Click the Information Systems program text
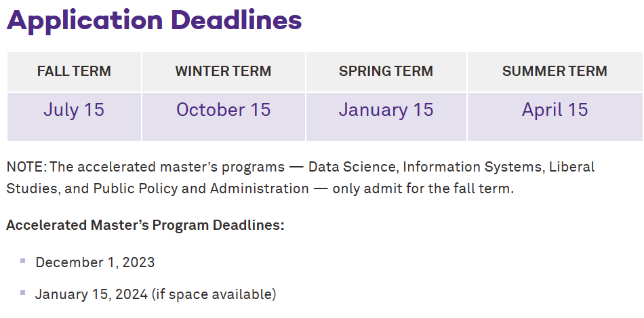This screenshot has height=318, width=644. click(x=473, y=167)
